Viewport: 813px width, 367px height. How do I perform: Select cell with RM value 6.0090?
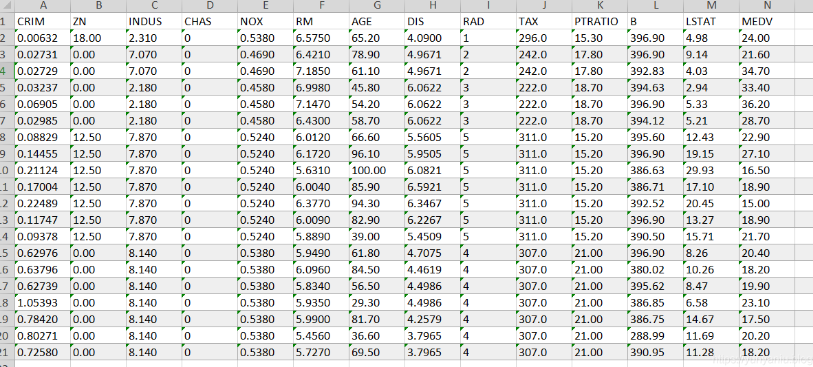(x=321, y=220)
